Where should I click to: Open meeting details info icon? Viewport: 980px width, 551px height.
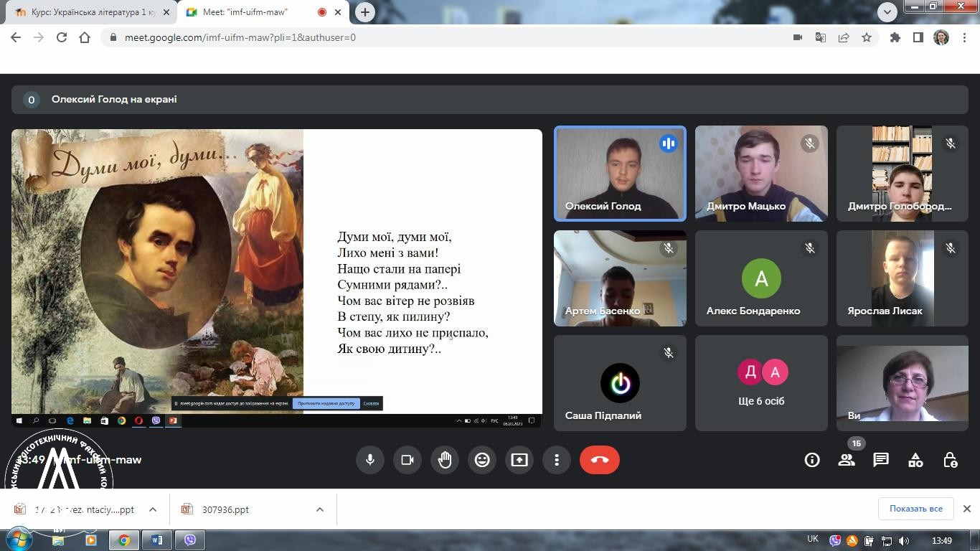pos(812,460)
